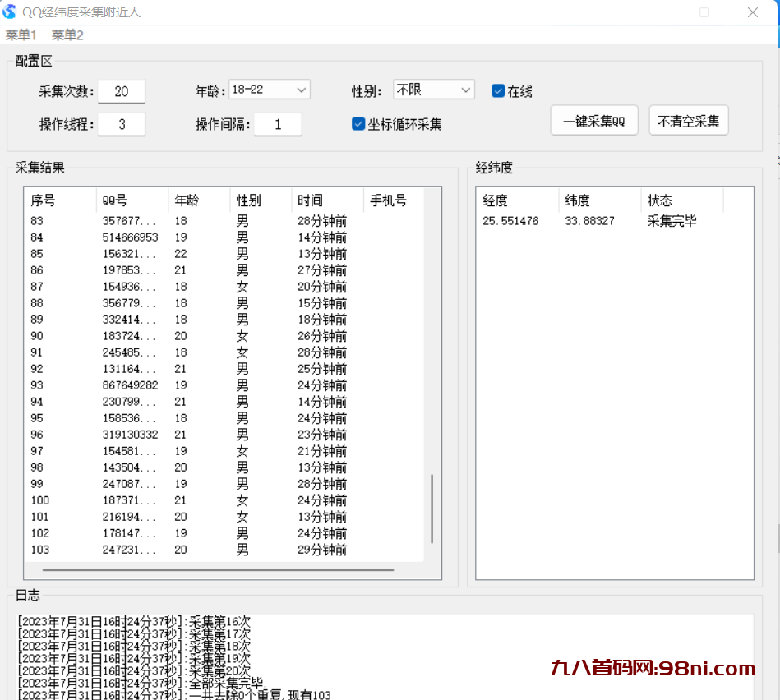Expand the 年龄 dropdown arrow
780x700 pixels.
pos(302,90)
